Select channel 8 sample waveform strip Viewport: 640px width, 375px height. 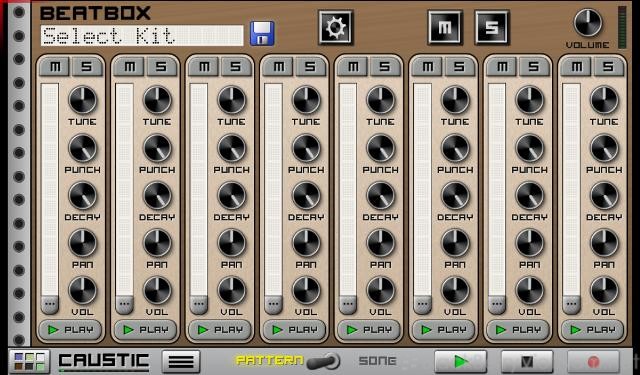(x=571, y=190)
